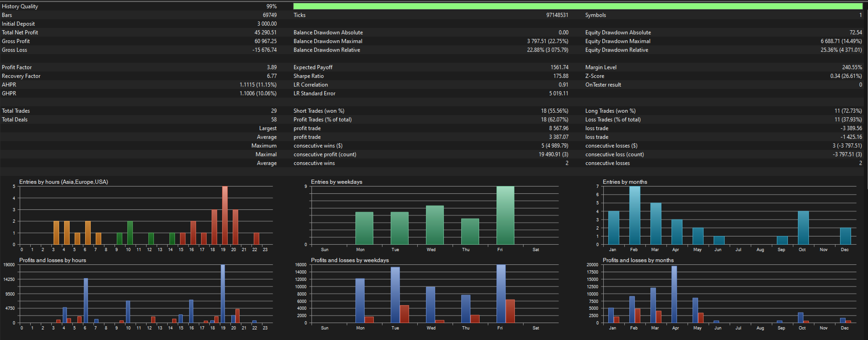This screenshot has height=340, width=868.
Task: Click the 99% History Quality value
Action: [272, 6]
